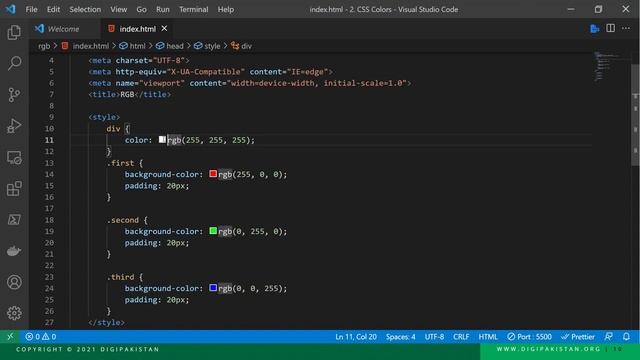
Task: Click the <title>RGB</title> line
Action: point(129,94)
